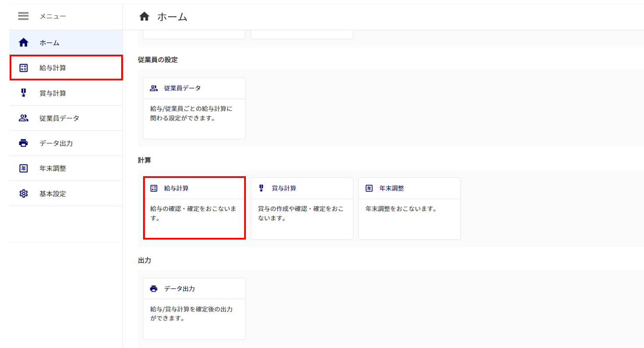The width and height of the screenshot is (644, 348).
Task: Click the hamburger menu icon
Action: 23,17
